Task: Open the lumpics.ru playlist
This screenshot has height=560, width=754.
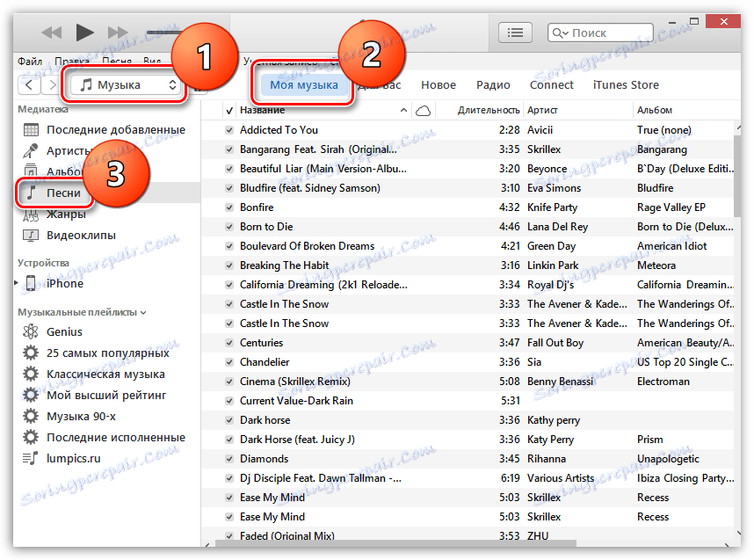Action: click(x=73, y=459)
